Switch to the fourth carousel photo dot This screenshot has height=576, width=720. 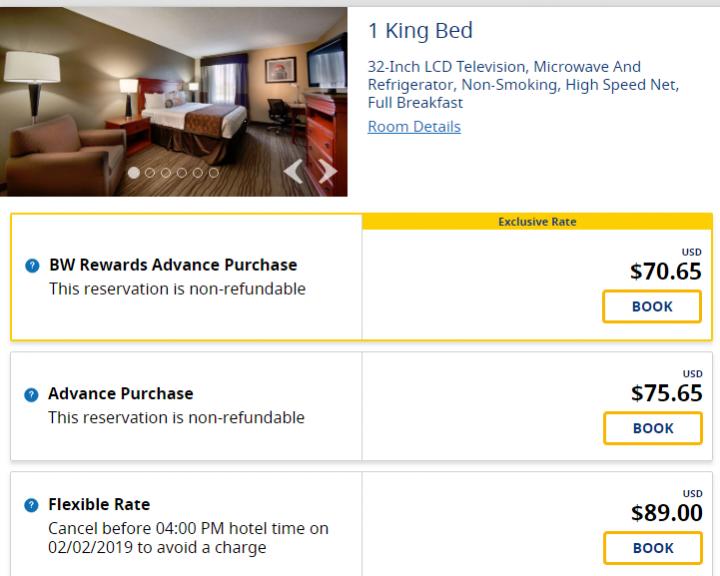pyautogui.click(x=182, y=172)
